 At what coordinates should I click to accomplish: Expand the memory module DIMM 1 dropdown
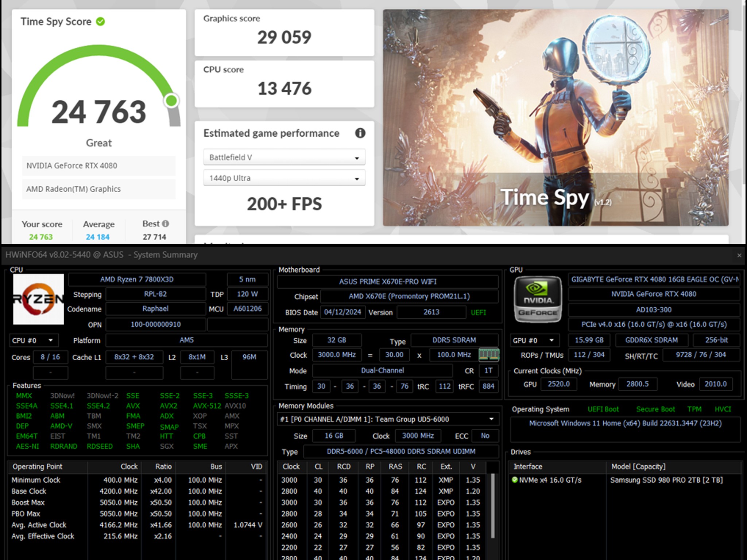click(387, 419)
